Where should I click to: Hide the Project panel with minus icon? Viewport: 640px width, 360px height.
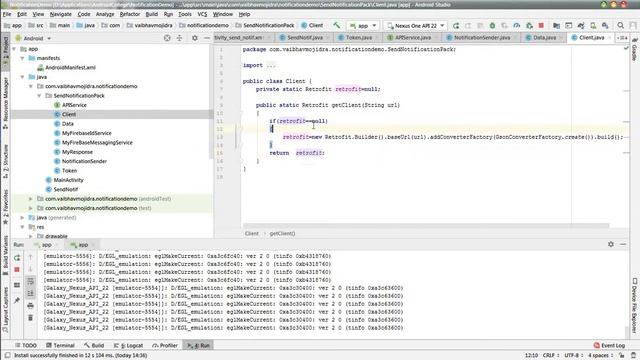click(x=207, y=38)
